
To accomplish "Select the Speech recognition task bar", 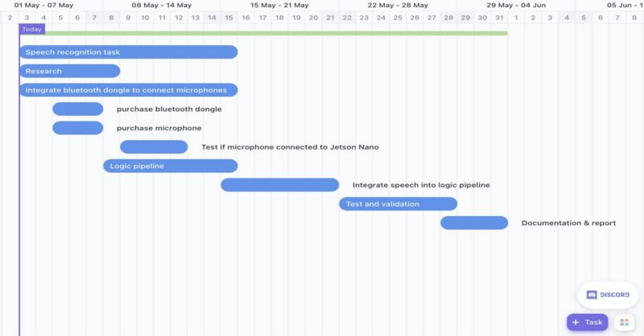I will (129, 52).
